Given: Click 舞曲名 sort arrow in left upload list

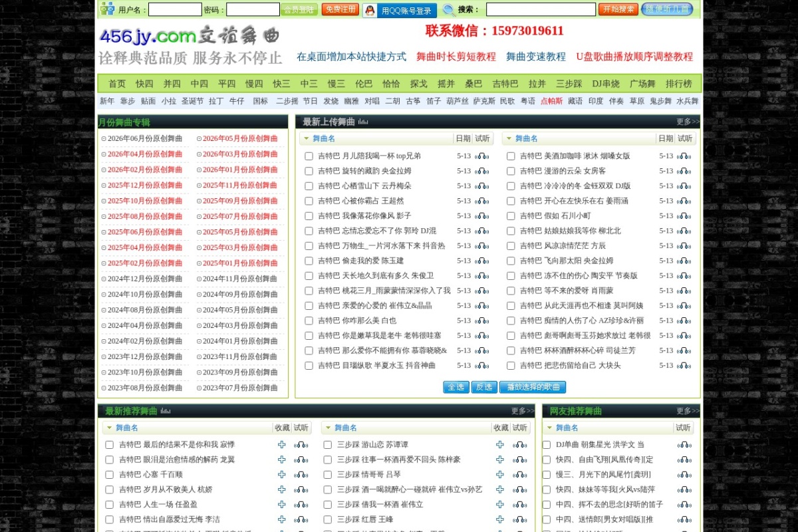Looking at the screenshot, I should (x=306, y=139).
